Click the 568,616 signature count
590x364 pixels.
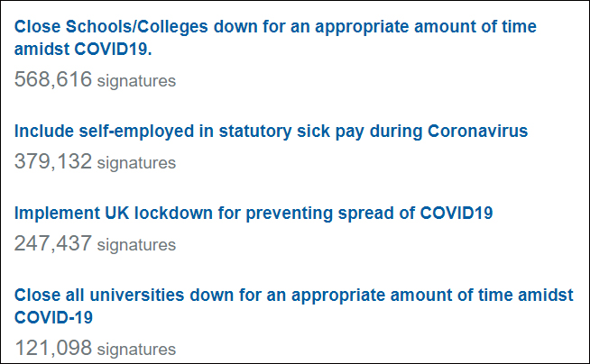pyautogui.click(x=53, y=79)
